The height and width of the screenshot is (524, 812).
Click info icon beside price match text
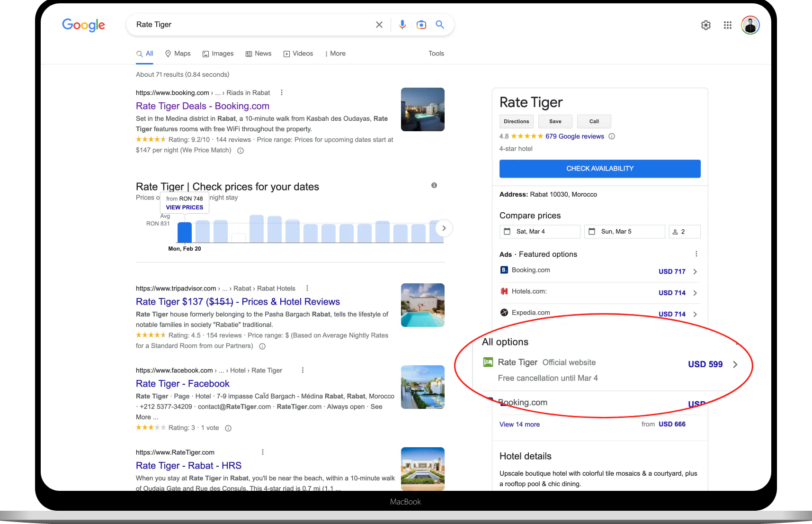pos(241,151)
